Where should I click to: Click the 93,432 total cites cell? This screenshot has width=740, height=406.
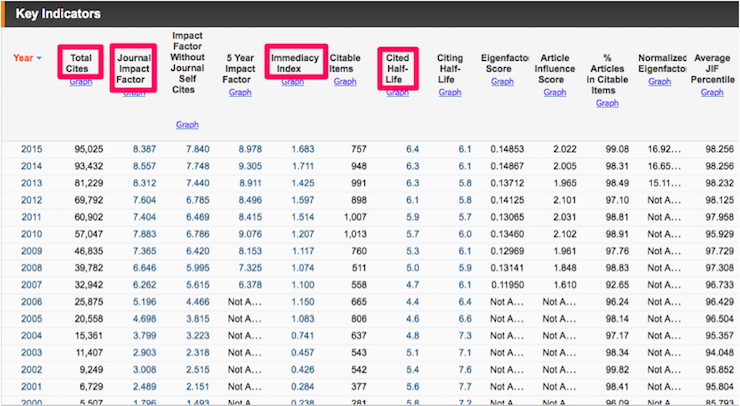89,166
